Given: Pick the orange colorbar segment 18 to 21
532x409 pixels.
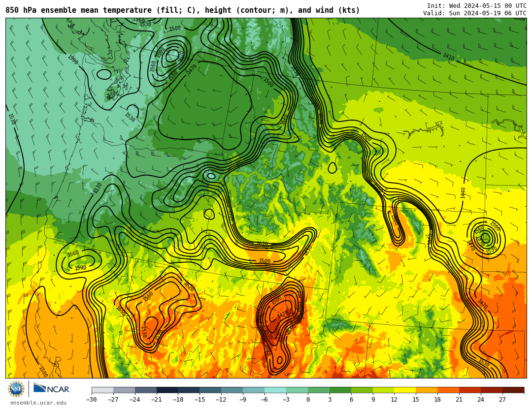Looking at the screenshot, I should [x=449, y=390].
